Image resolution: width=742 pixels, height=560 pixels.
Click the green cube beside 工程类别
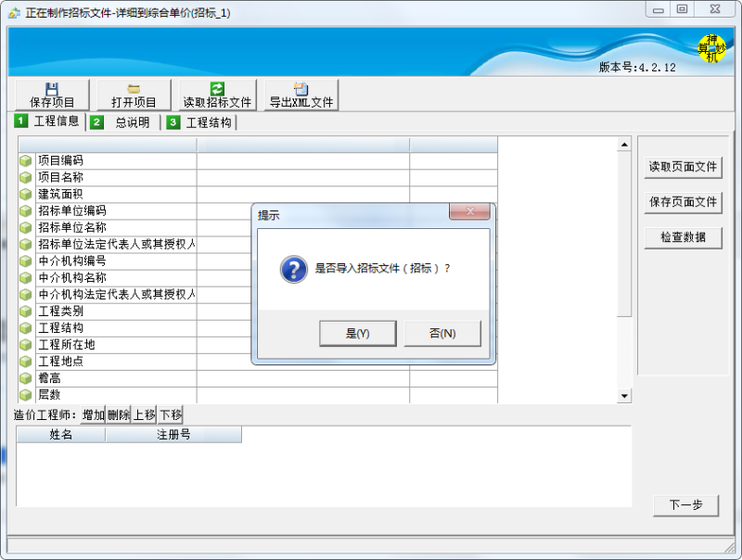tap(25, 312)
